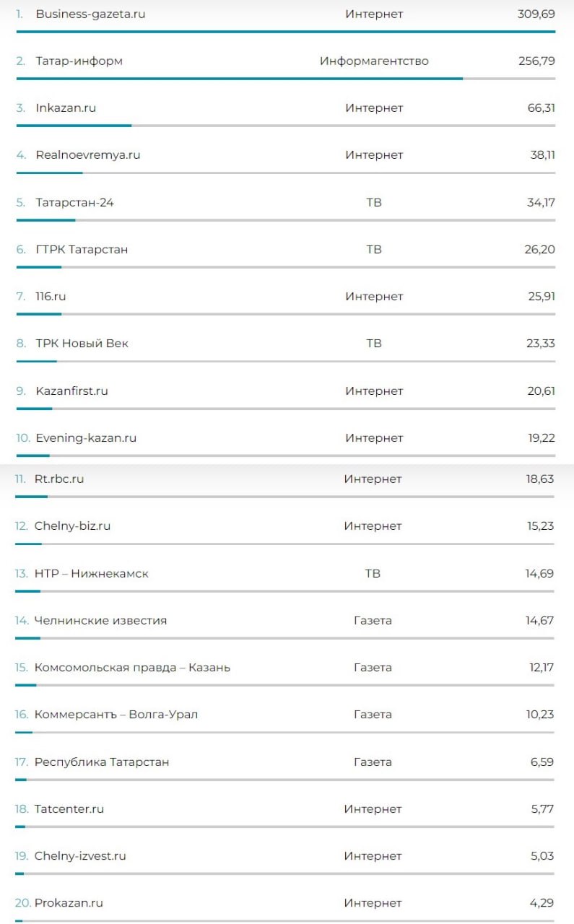Select Татарстан-24 in the list
The width and height of the screenshot is (574, 924).
click(74, 202)
